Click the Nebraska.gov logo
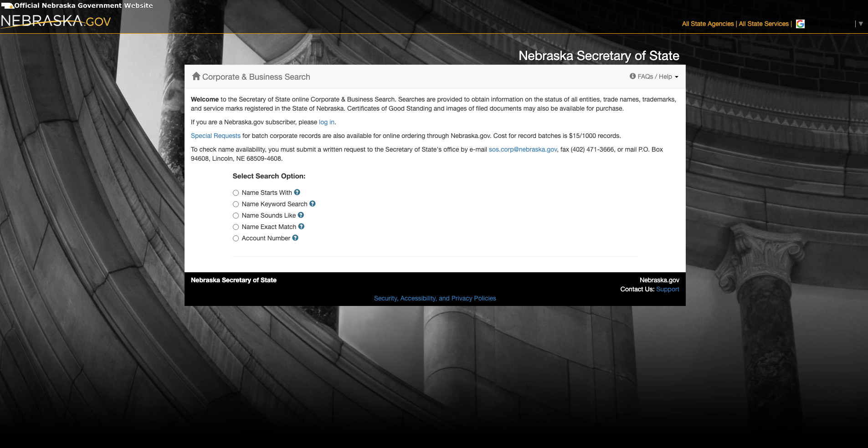The image size is (868, 448). [x=56, y=21]
